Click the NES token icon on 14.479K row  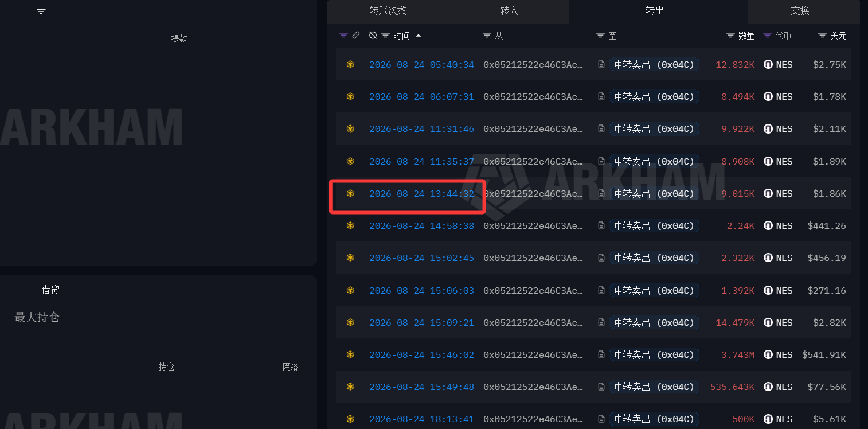point(768,323)
